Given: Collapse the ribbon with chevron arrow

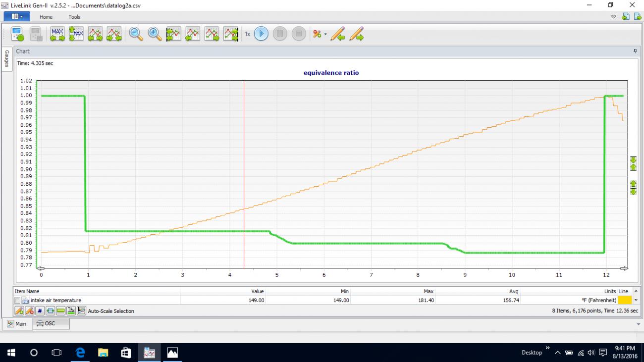Looking at the screenshot, I should click(614, 17).
